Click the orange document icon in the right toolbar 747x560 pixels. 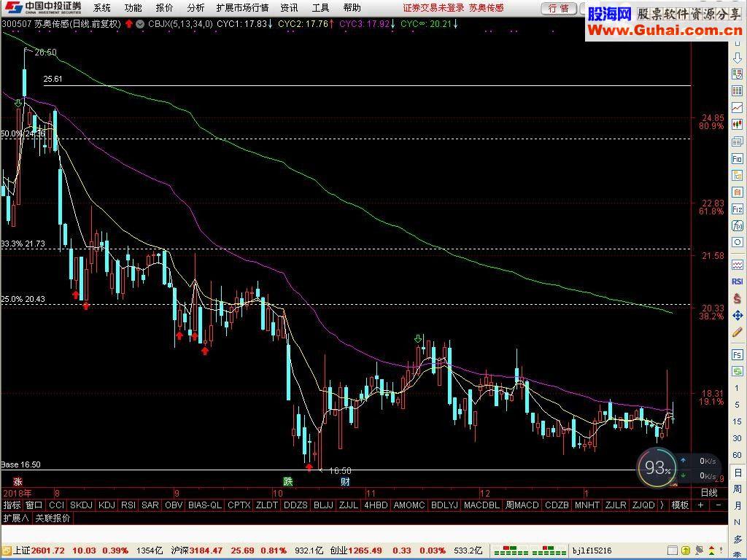tap(738, 192)
